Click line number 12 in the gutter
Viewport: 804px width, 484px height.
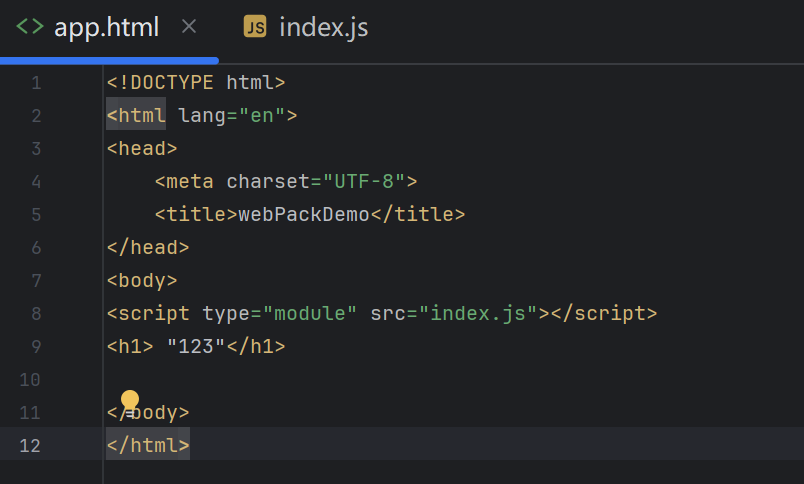tap(30, 445)
